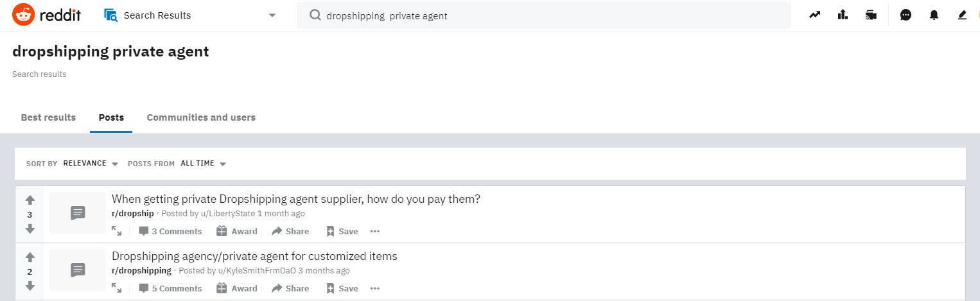This screenshot has width=980, height=301.
Task: Expand the first post preview icon
Action: [x=116, y=231]
